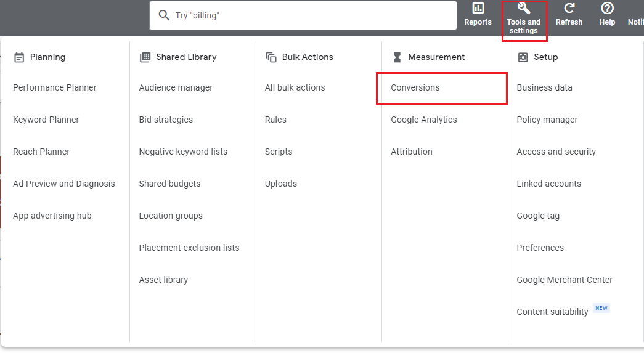Image resolution: width=644 pixels, height=353 pixels.
Task: Click the Planning calendar icon
Action: (19, 57)
